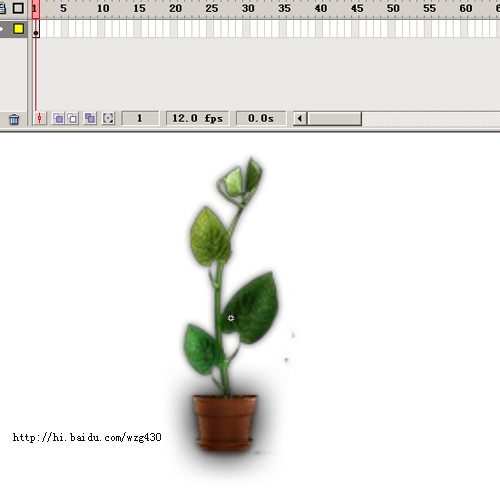Click frame 55 on the timeline ruler
This screenshot has height=491, width=500.
tap(429, 8)
